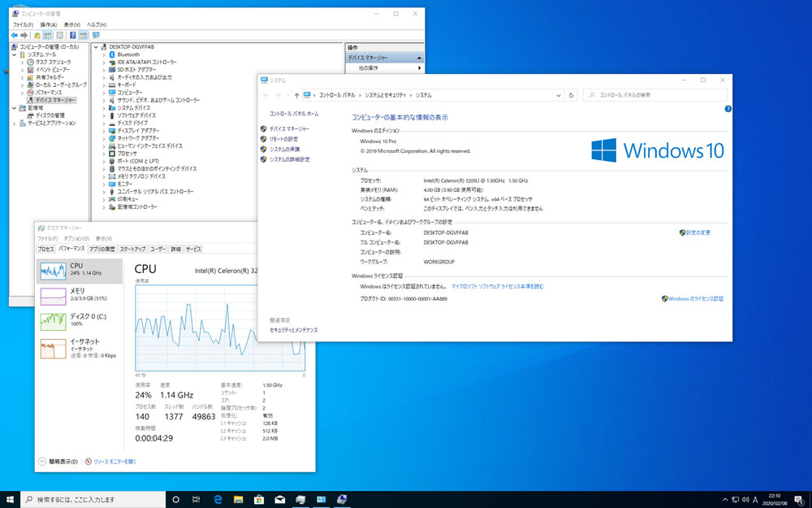The image size is (812, 508).
Task: Expand the ディスプレイ アダプター category
Action: pos(104,131)
